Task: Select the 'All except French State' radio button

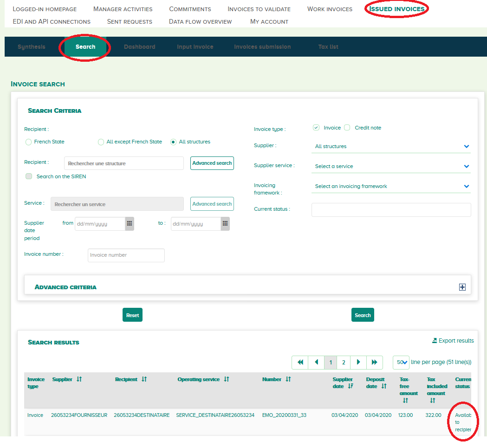Action: 100,142
